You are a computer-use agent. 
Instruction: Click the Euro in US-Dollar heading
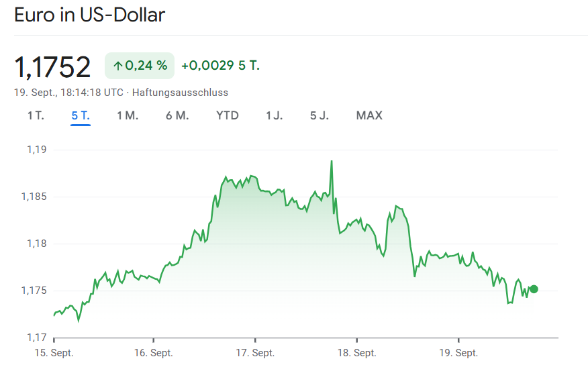89,15
